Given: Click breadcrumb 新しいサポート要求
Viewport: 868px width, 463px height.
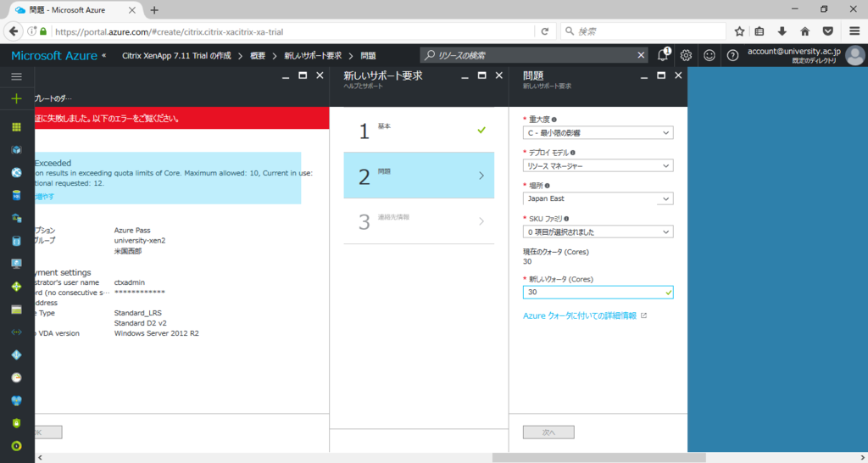Looking at the screenshot, I should pyautogui.click(x=313, y=55).
